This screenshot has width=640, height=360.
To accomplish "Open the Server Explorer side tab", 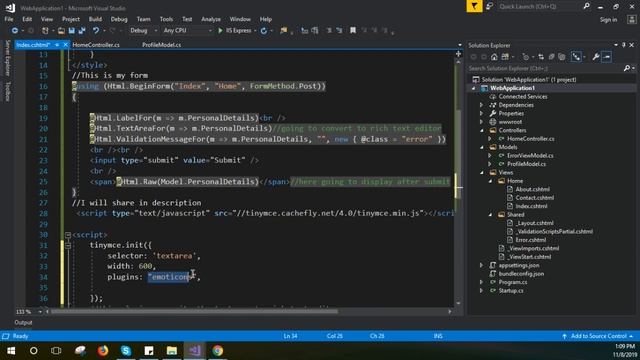I will (7, 58).
